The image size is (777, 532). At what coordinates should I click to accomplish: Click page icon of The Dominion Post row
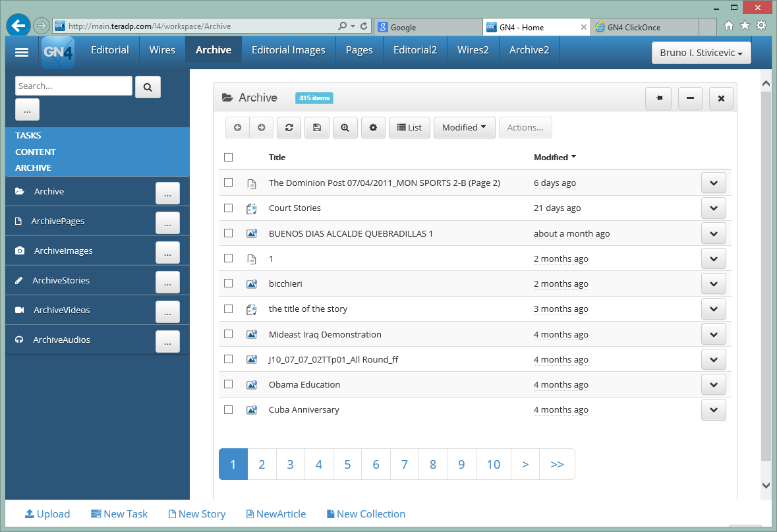252,184
